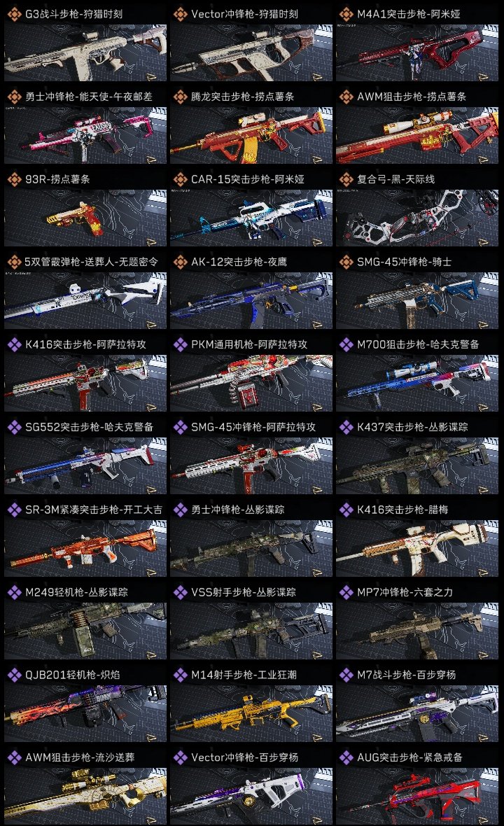Click the MP7冲锋枪-六套之力 title label

pos(405,592)
